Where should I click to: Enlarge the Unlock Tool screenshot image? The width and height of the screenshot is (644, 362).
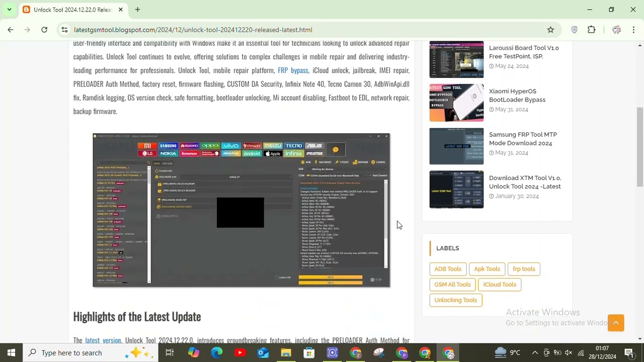click(242, 210)
